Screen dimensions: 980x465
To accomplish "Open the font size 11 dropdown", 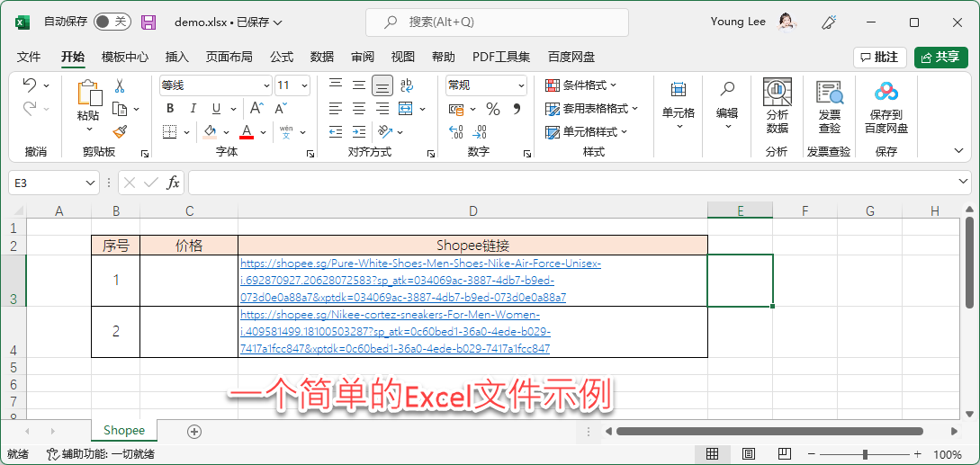I will 304,85.
